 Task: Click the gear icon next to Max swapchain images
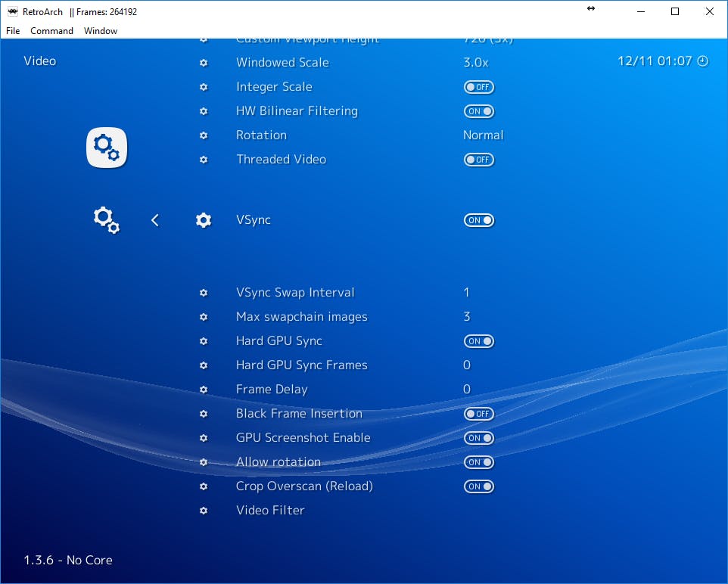click(x=204, y=317)
